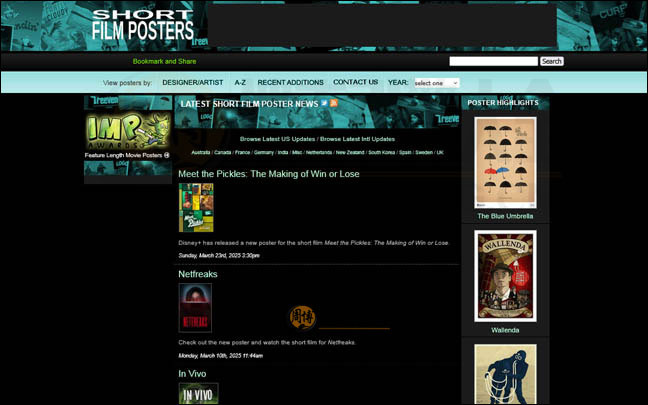This screenshot has width=648, height=405.
Task: Select the New Zealand country link
Action: coord(350,152)
